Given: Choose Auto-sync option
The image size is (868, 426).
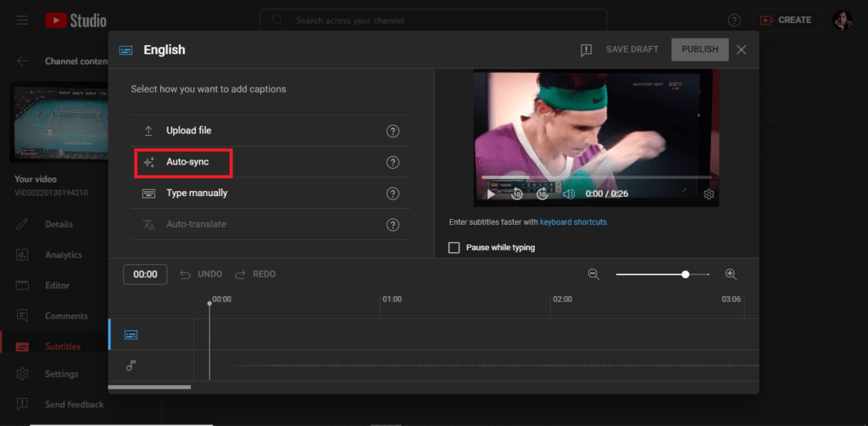Looking at the screenshot, I should [270, 162].
